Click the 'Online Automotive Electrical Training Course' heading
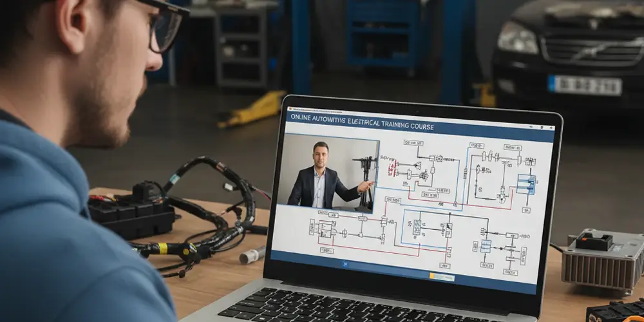The image size is (644, 322). coord(362,122)
